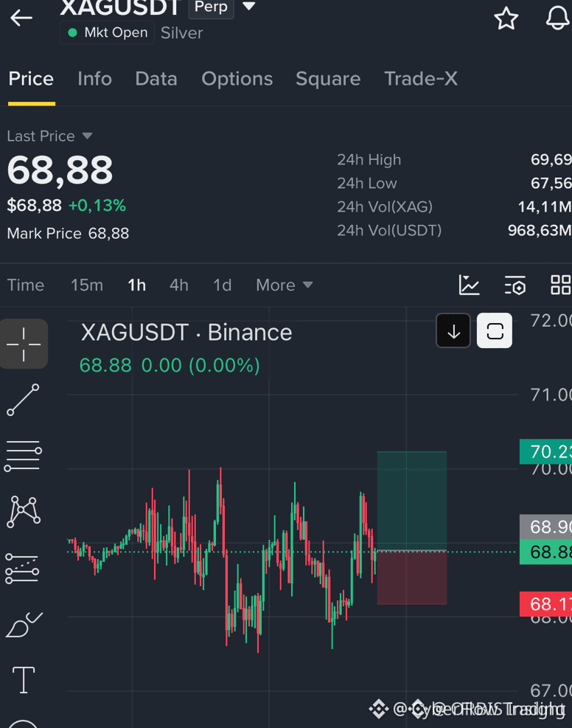Screen dimensions: 572x728
Task: Open price alerts with the bell icon
Action: pyautogui.click(x=557, y=18)
